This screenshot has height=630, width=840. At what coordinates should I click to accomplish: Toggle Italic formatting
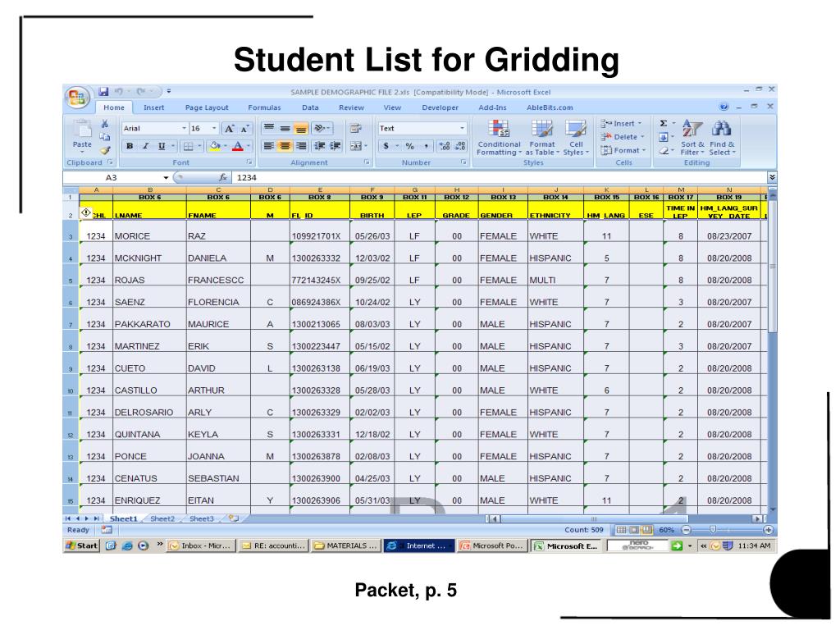click(x=145, y=146)
